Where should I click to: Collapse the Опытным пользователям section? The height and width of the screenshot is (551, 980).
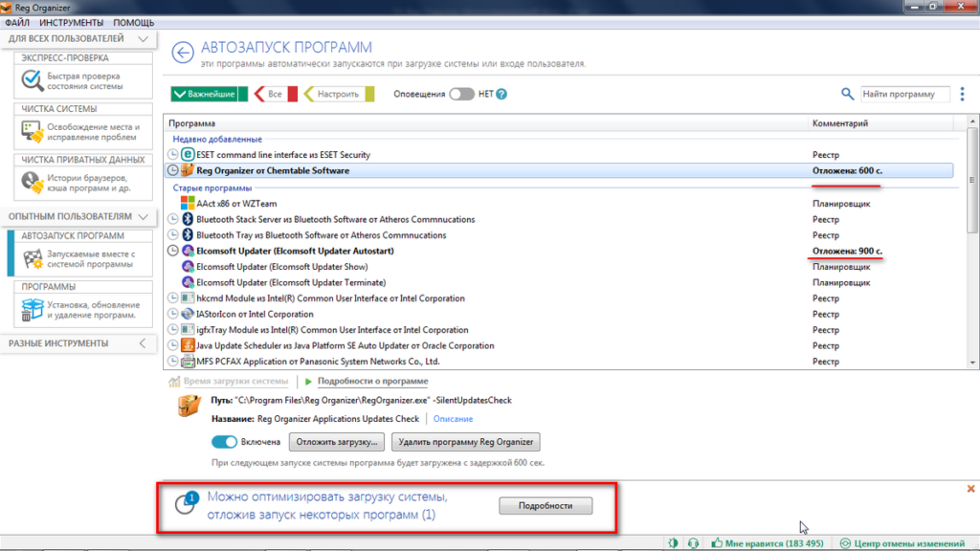pyautogui.click(x=143, y=217)
